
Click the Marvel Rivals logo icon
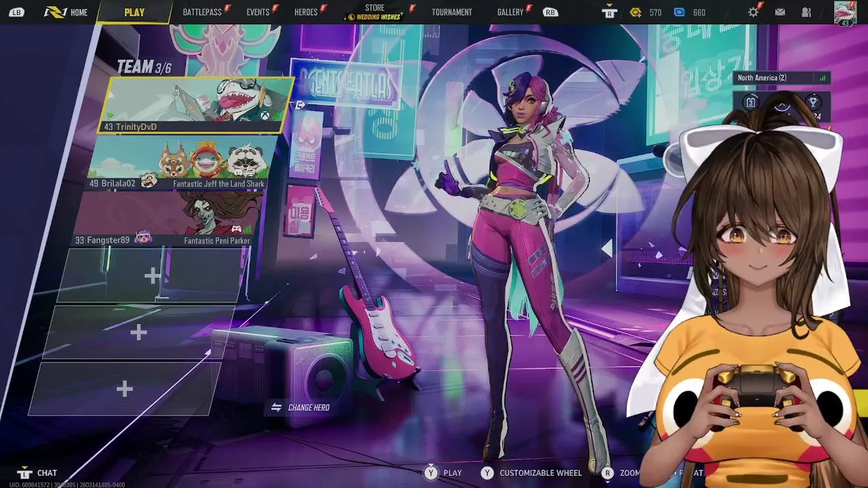[55, 12]
